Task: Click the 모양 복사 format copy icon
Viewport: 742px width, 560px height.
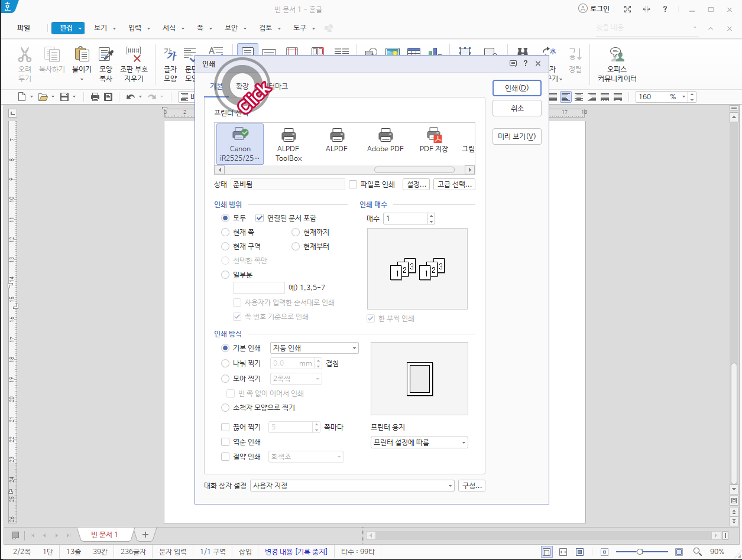Action: tap(106, 55)
